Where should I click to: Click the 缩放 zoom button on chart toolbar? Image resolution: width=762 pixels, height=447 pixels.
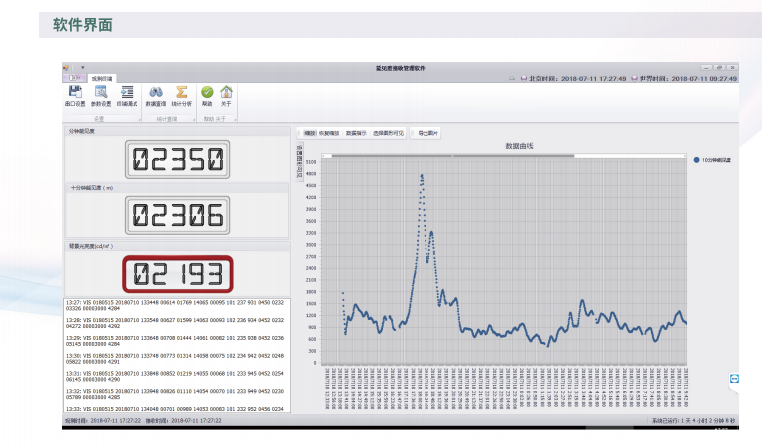(x=309, y=133)
